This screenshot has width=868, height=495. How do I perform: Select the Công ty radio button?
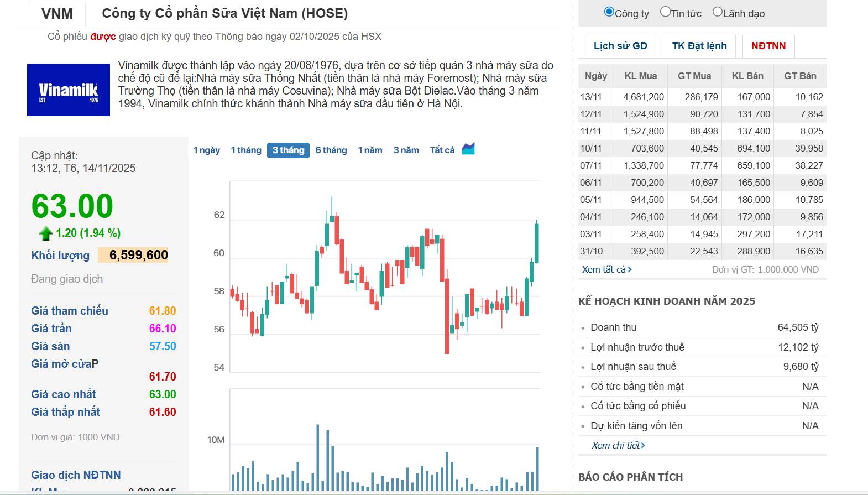(609, 12)
